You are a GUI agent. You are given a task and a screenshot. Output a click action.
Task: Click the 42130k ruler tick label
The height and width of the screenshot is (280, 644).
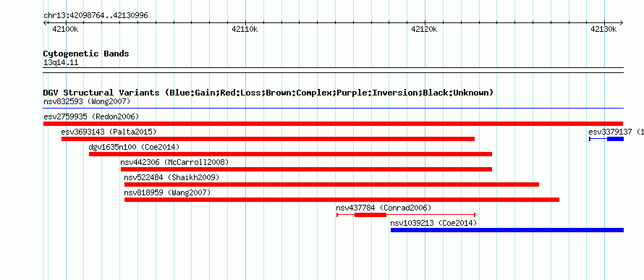coord(603,29)
